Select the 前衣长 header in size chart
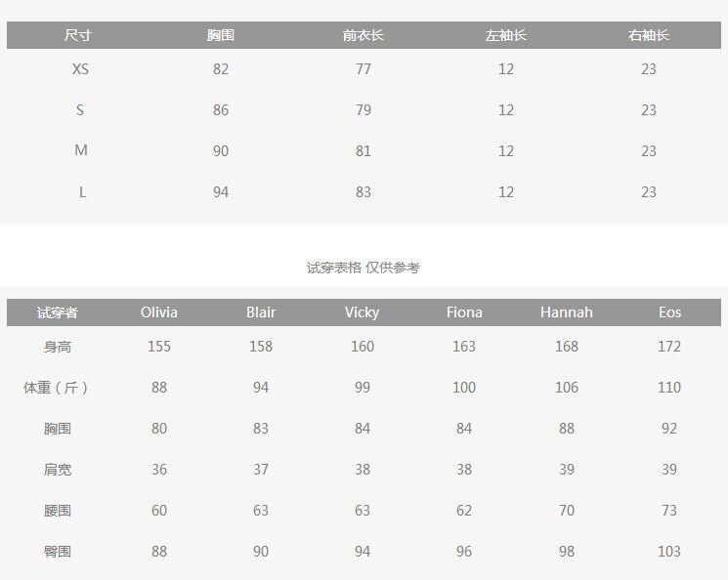The width and height of the screenshot is (728, 580). [x=364, y=35]
